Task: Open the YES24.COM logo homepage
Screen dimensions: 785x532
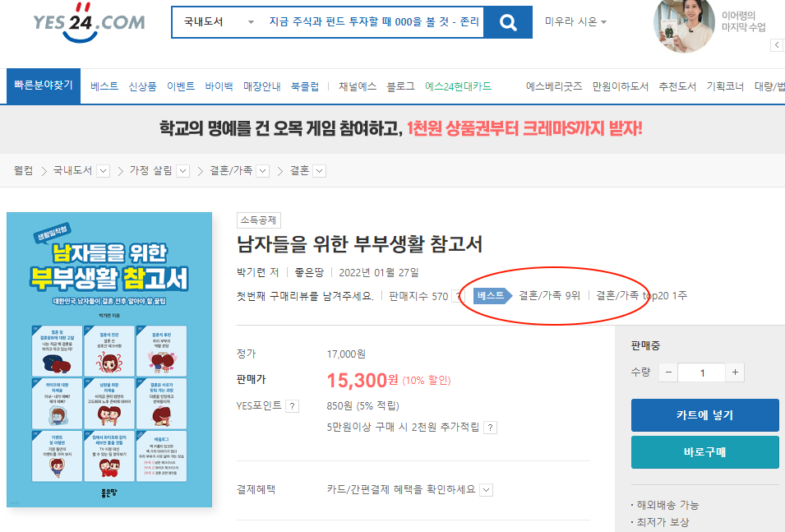Action: pos(89,22)
